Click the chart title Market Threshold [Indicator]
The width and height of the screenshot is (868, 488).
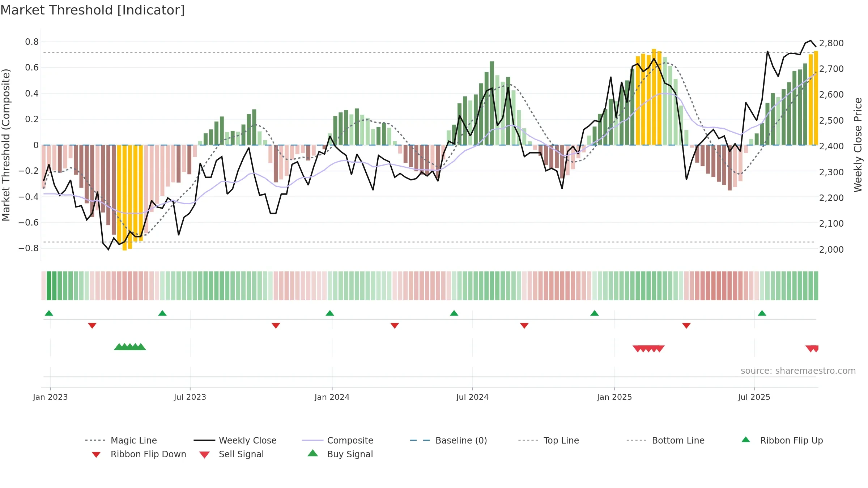point(93,10)
